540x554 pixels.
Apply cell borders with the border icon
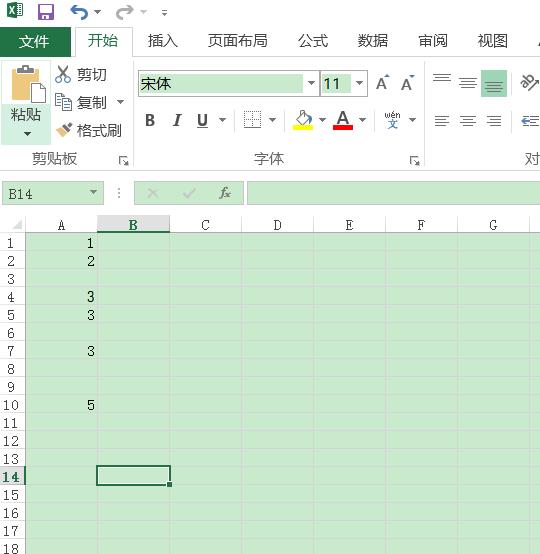click(252, 120)
